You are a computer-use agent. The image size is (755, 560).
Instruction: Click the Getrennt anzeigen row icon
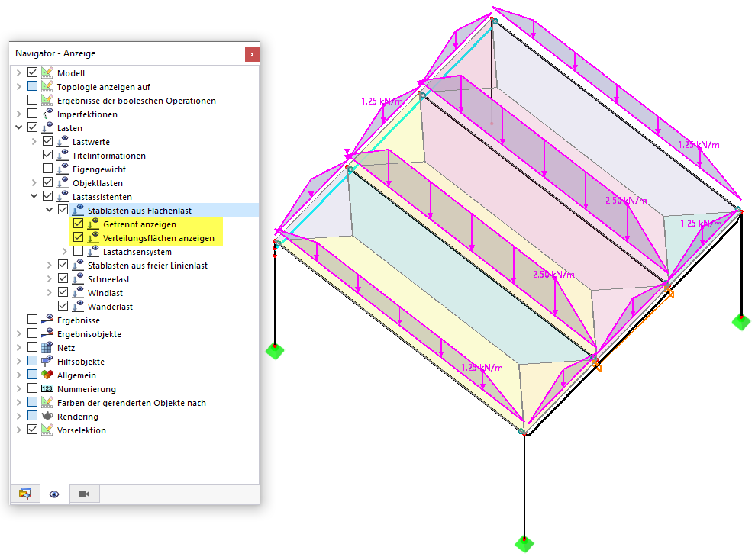[93, 224]
